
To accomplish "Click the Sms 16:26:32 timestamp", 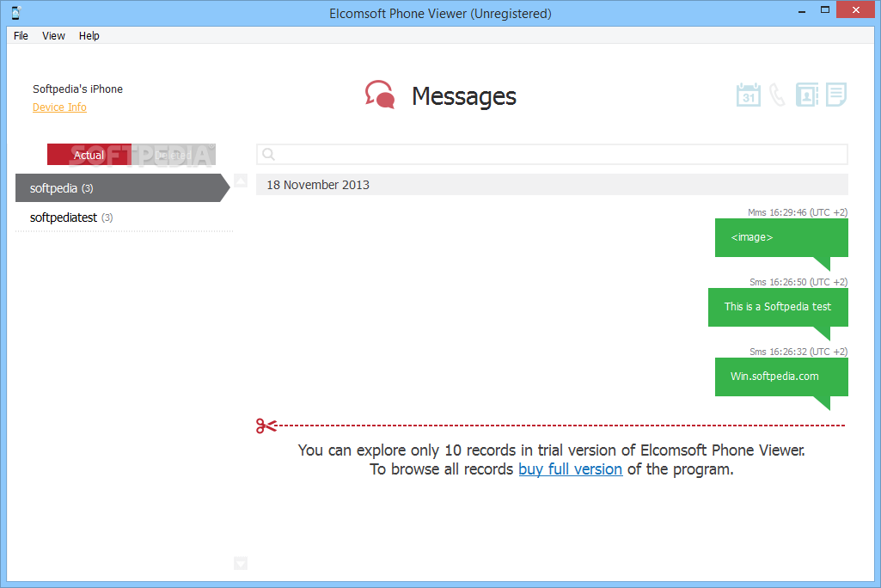I will pyautogui.click(x=798, y=352).
